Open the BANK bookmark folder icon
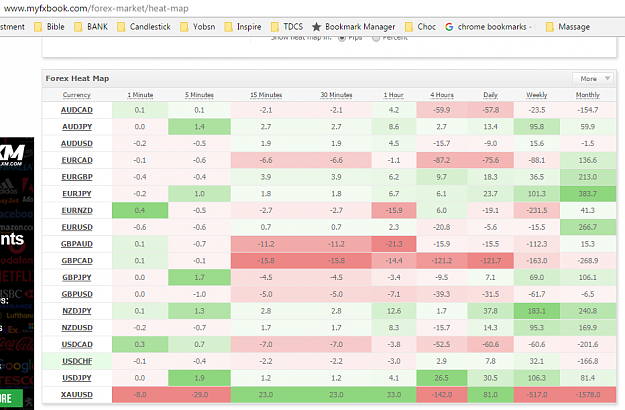This screenshot has height=410, width=625. 79,27
